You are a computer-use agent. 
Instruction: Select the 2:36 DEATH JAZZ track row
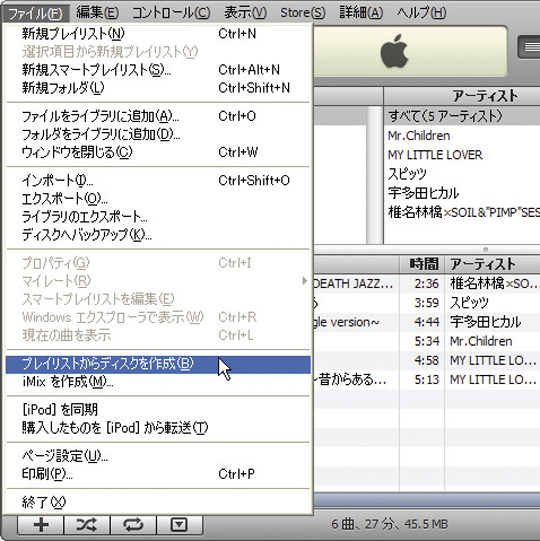point(427,284)
